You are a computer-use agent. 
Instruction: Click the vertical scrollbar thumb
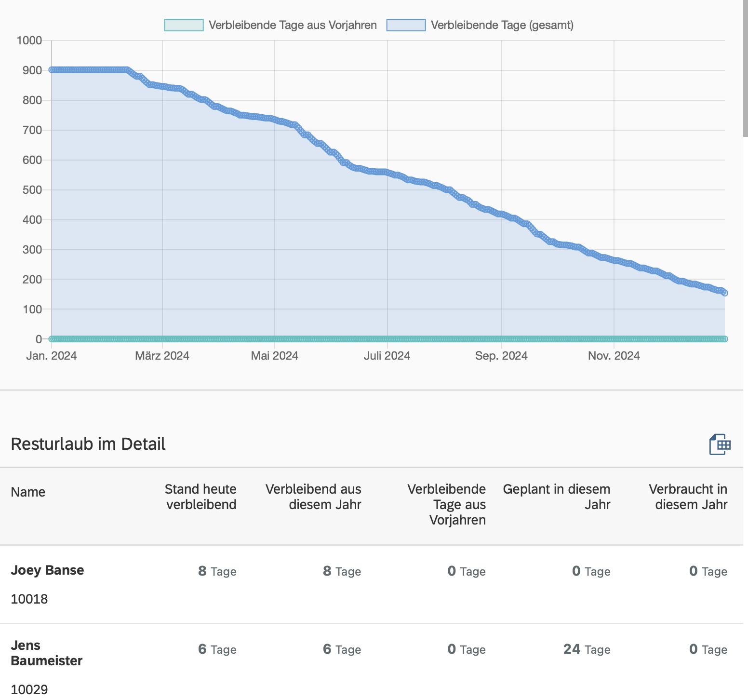pyautogui.click(x=745, y=67)
